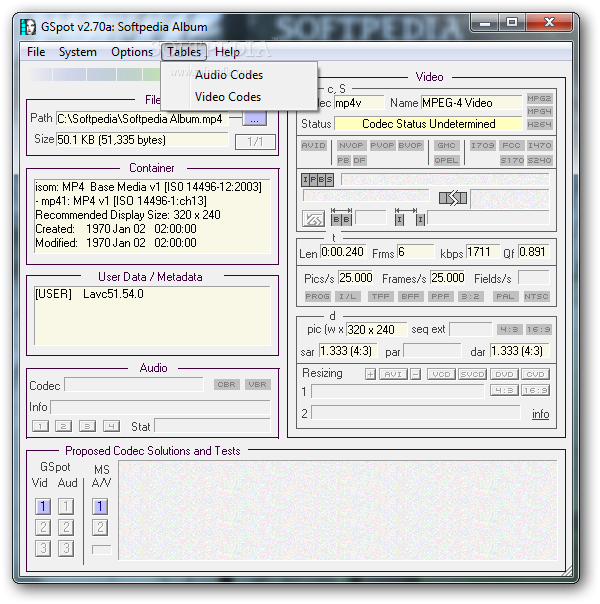The width and height of the screenshot is (600, 604).
Task: Click the PROG indicator
Action: [317, 297]
